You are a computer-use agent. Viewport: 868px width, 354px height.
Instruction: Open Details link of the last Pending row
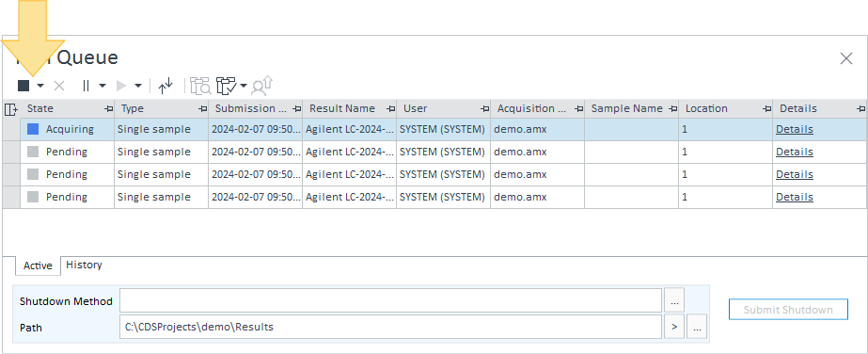pyautogui.click(x=795, y=197)
